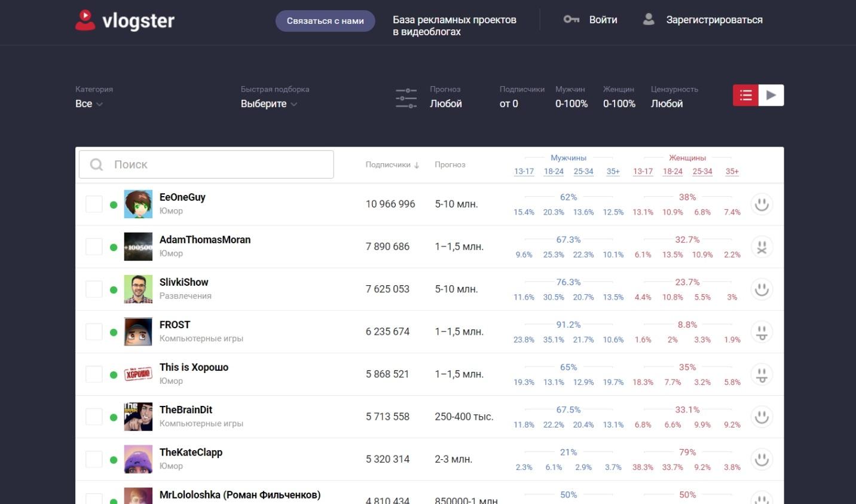Image resolution: width=856 pixels, height=504 pixels.
Task: Click face icon in AdamThomasMoran row
Action: (x=762, y=247)
